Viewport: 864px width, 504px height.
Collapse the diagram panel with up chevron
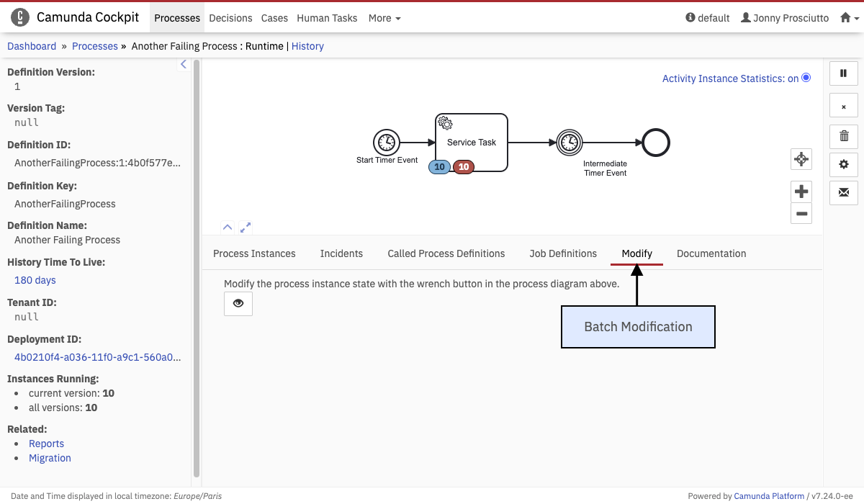click(228, 227)
